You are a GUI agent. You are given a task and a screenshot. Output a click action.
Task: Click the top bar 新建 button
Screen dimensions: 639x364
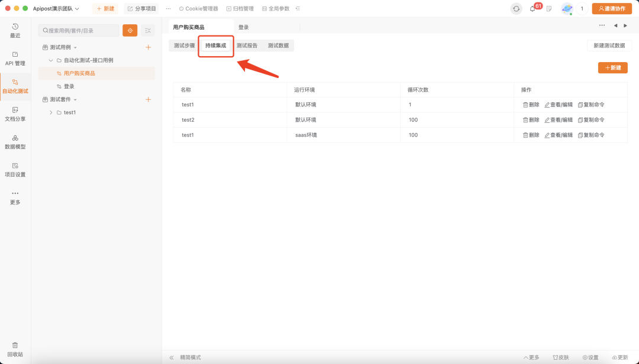[105, 8]
